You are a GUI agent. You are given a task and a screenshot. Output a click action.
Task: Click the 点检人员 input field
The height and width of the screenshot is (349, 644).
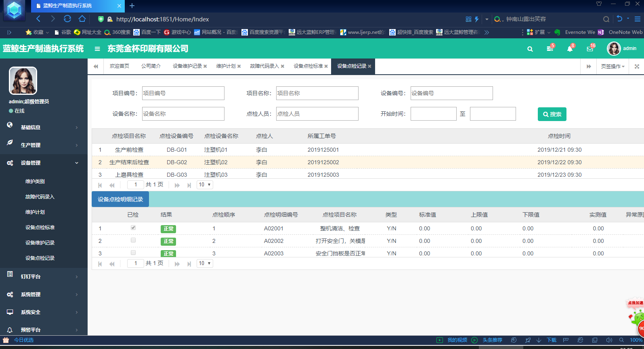tap(317, 114)
